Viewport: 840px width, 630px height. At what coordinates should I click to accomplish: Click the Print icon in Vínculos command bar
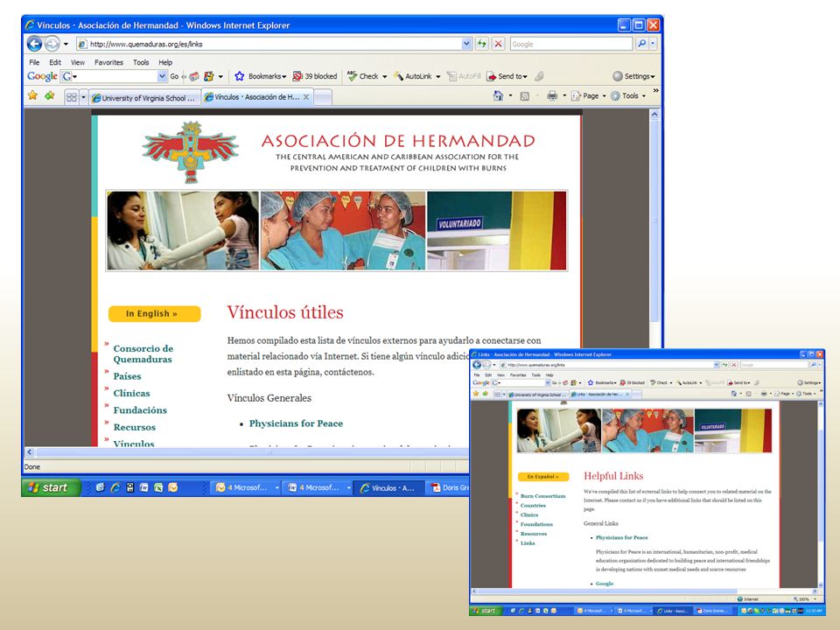(x=552, y=96)
